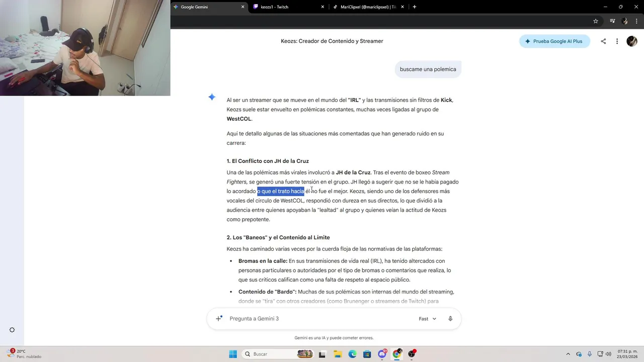The image size is (644, 362).
Task: Open File Explorer from taskbar
Action: 337,354
